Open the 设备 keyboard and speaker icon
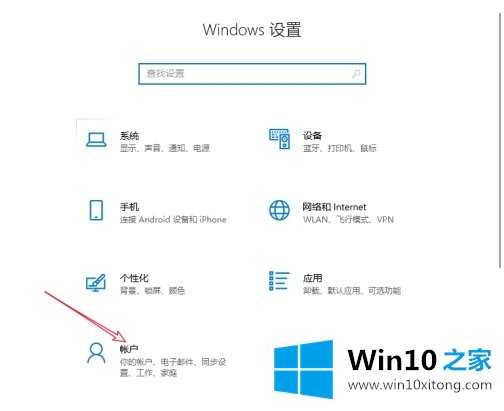 click(x=279, y=139)
